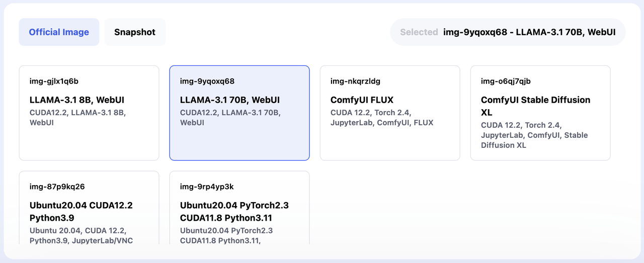Click image ID img-9yqoxq68 in the card

click(207, 81)
